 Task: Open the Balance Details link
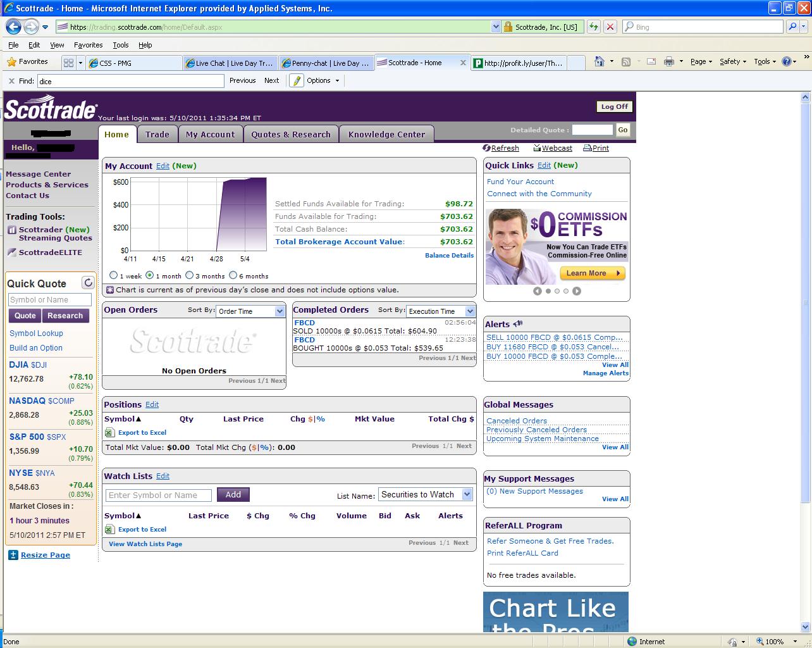(x=449, y=255)
